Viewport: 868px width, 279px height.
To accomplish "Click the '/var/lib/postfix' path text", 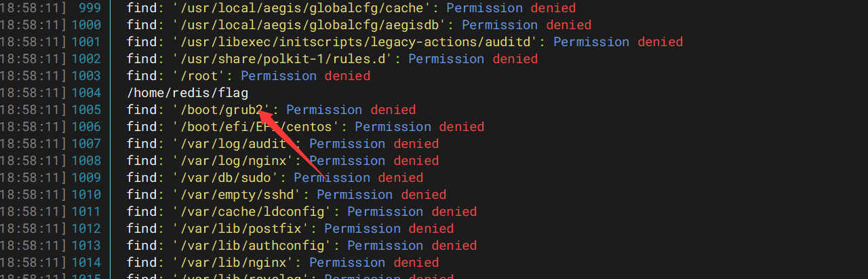I will pos(241,229).
